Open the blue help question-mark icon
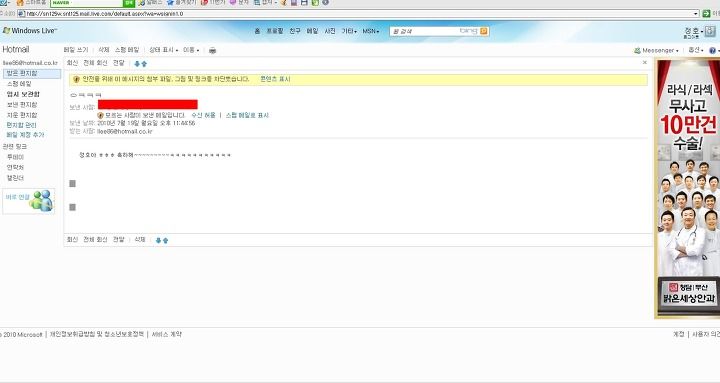Image resolution: width=720 pixels, height=383 pixels. pos(712,51)
